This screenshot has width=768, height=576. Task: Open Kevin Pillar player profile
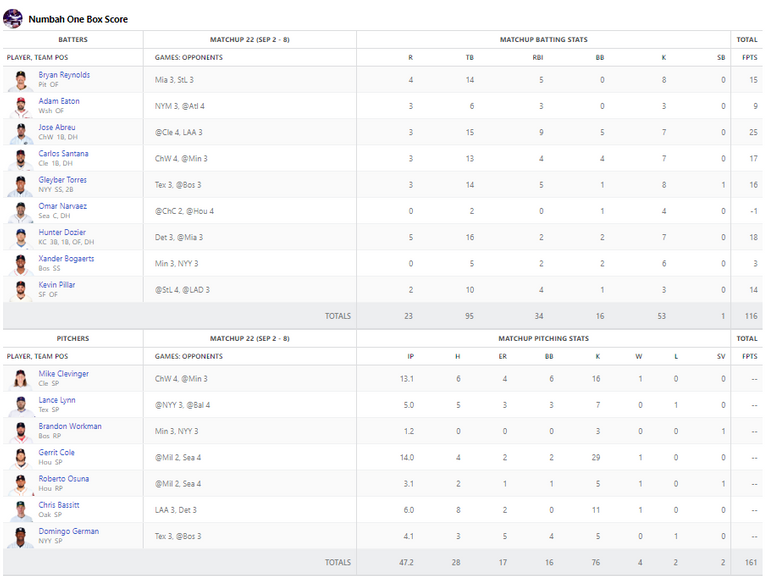click(x=57, y=285)
